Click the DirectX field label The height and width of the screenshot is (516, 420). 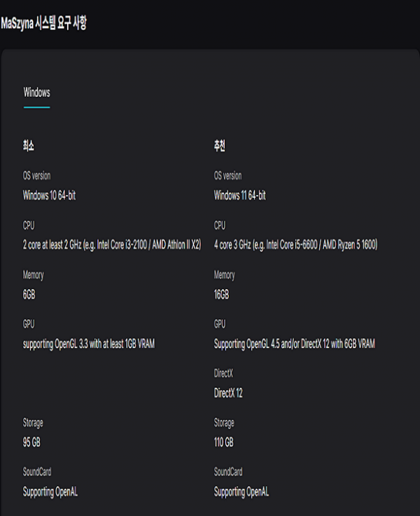click(x=223, y=374)
